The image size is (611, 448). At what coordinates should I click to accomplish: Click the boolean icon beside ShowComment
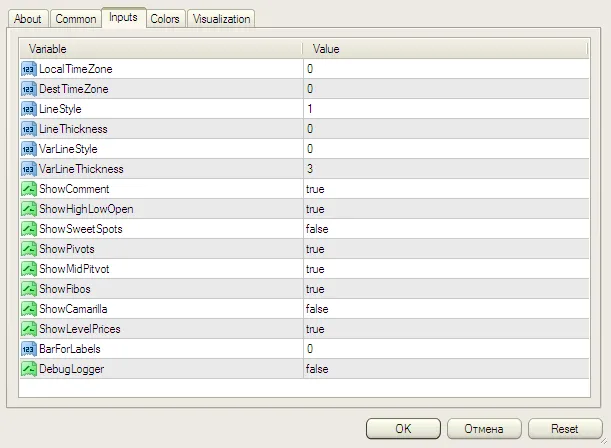(x=28, y=189)
